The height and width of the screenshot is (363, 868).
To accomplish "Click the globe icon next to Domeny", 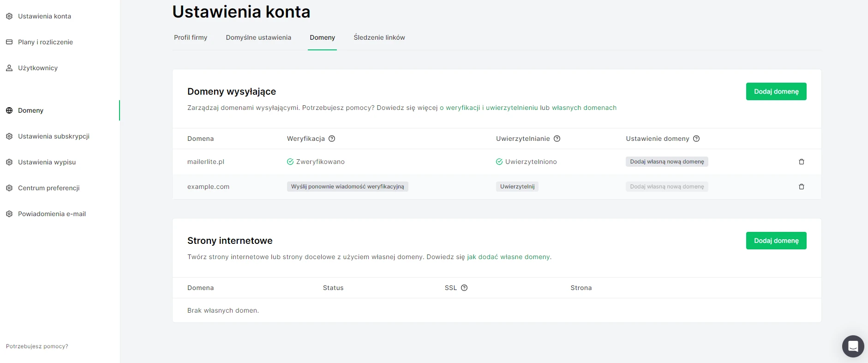I will [x=9, y=110].
